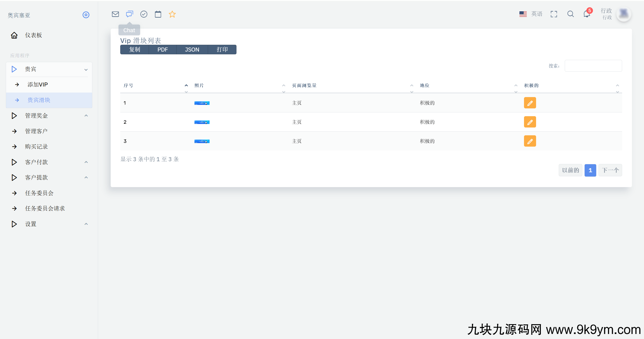The image size is (644, 339).
Task: Click the top bar search magnifier
Action: coord(571,14)
